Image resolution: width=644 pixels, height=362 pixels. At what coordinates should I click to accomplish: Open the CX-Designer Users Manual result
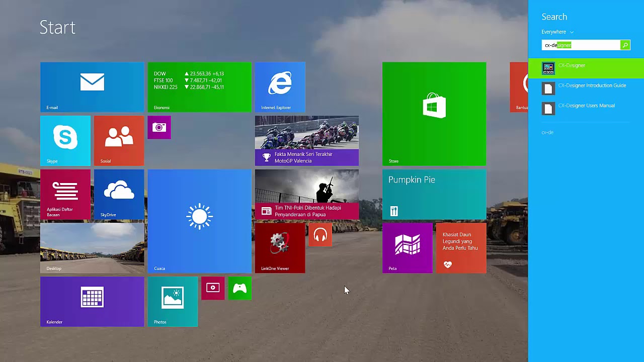586,109
